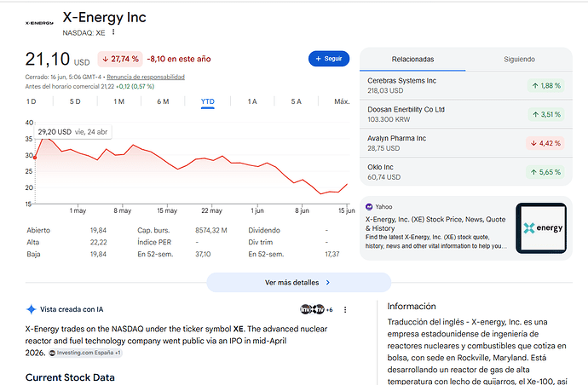Select the 5 D chart range

click(x=75, y=101)
